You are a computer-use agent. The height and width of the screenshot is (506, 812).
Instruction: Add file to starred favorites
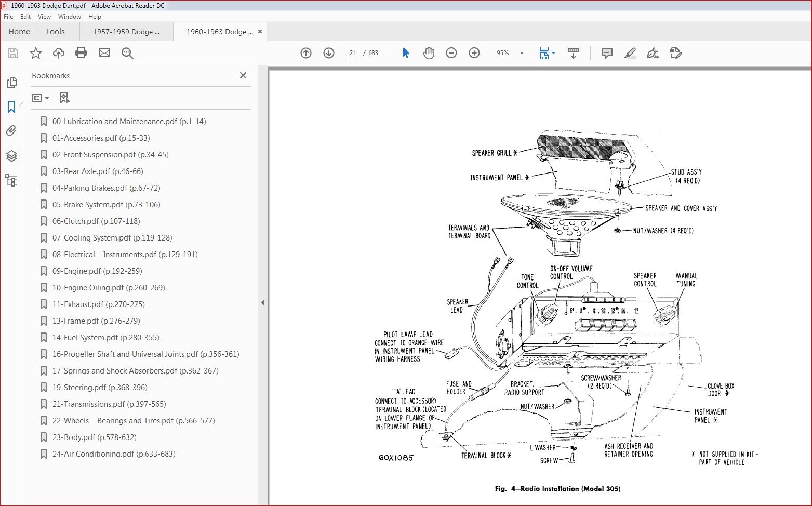click(36, 53)
